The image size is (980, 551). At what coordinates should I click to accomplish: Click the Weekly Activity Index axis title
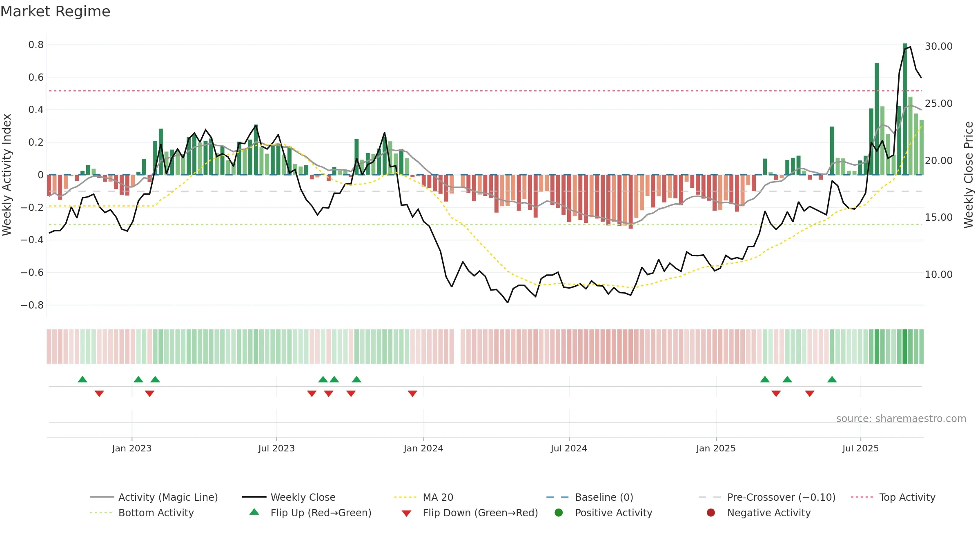point(7,175)
